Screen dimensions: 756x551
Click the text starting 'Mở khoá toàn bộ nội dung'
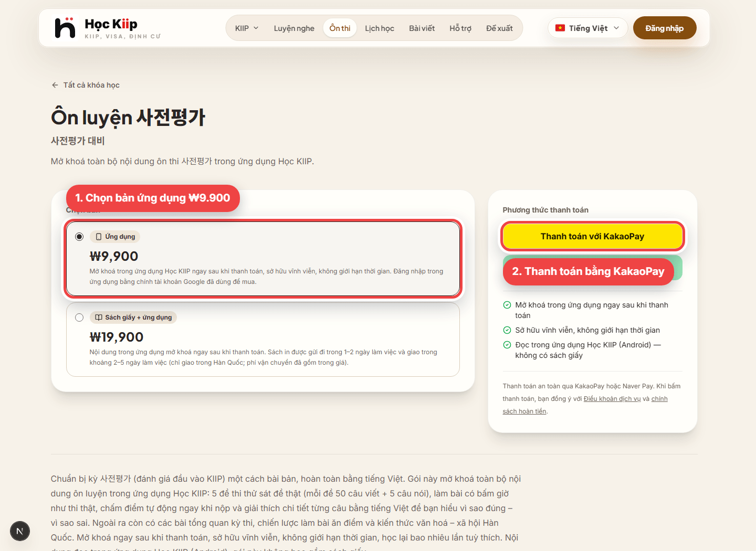point(182,161)
